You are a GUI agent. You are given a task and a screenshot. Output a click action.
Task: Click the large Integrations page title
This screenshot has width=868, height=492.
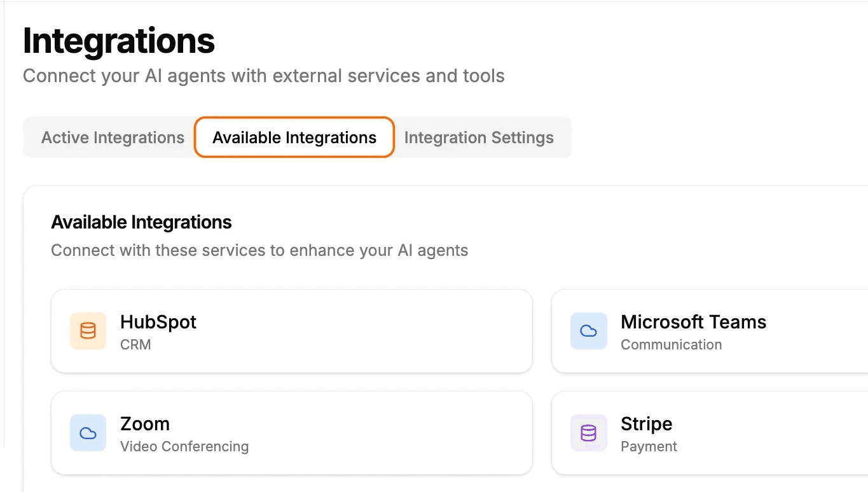pyautogui.click(x=119, y=41)
